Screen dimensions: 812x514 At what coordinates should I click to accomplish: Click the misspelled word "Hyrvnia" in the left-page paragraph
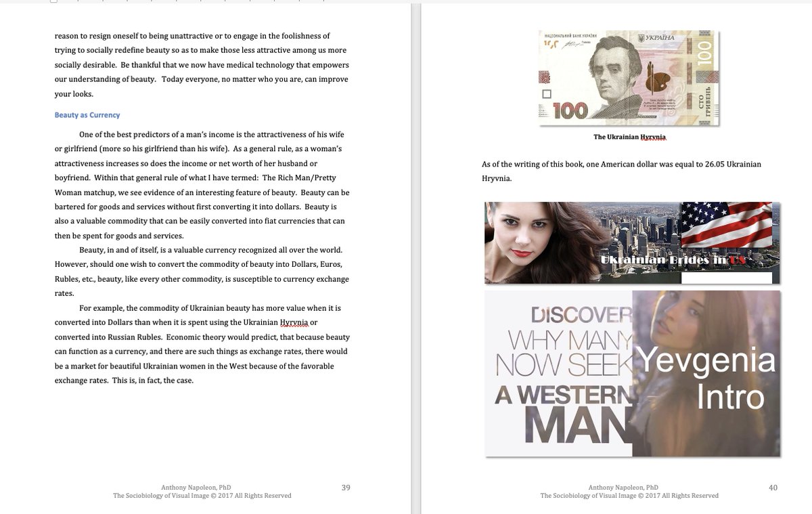[x=294, y=322]
